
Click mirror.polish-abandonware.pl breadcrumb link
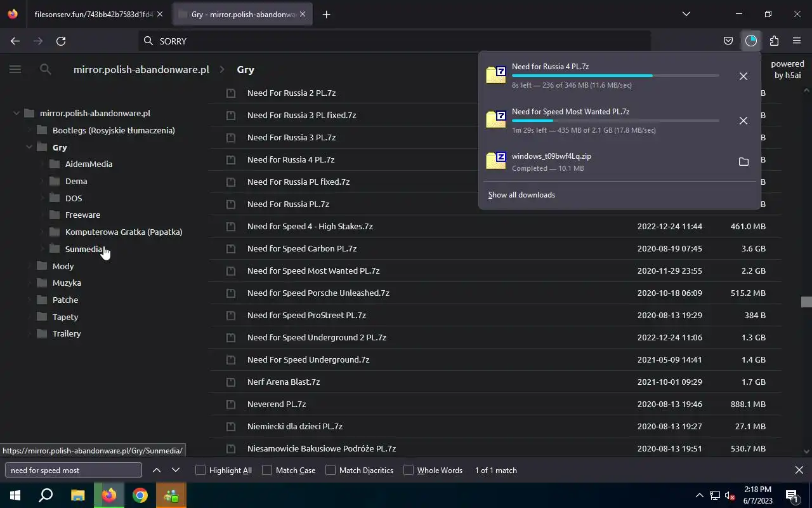click(x=141, y=69)
